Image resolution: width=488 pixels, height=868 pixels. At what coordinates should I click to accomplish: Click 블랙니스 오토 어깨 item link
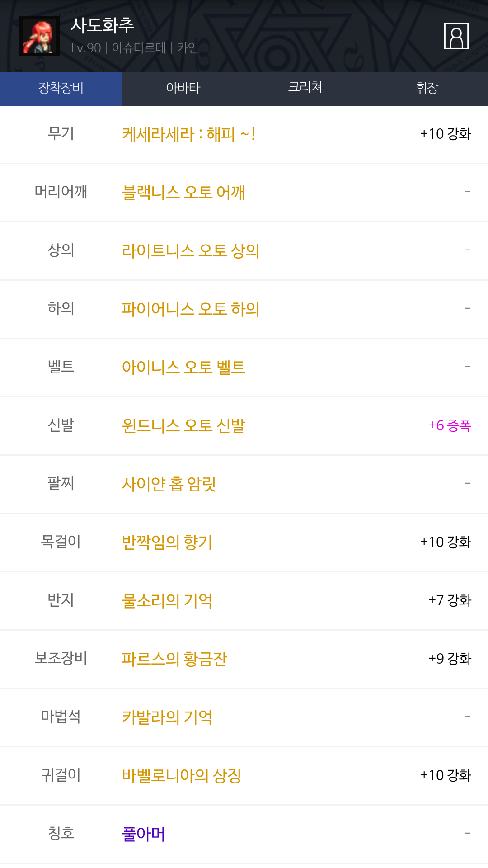(x=183, y=193)
